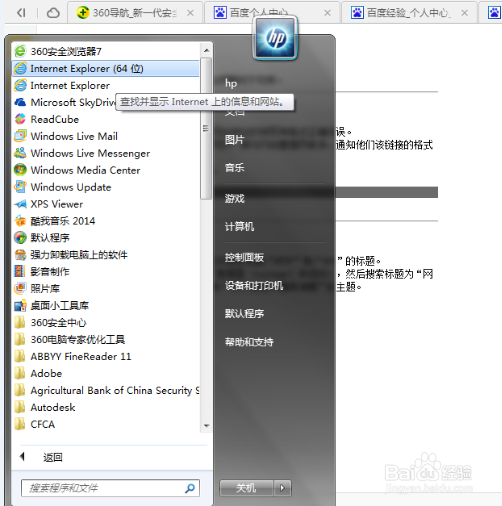502x506 pixels.
Task: Click the magnifier search icon
Action: coord(190,488)
